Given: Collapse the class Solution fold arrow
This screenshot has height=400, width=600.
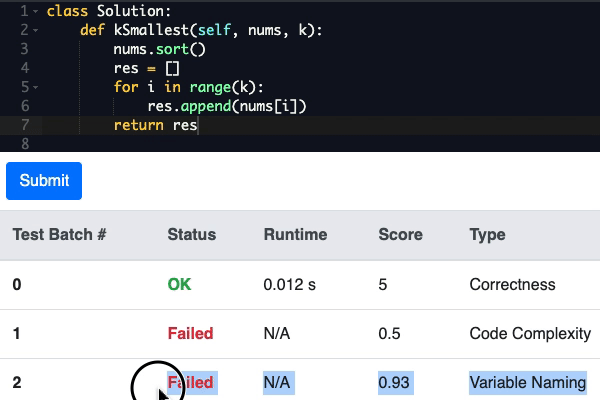Looking at the screenshot, I should click(36, 11).
